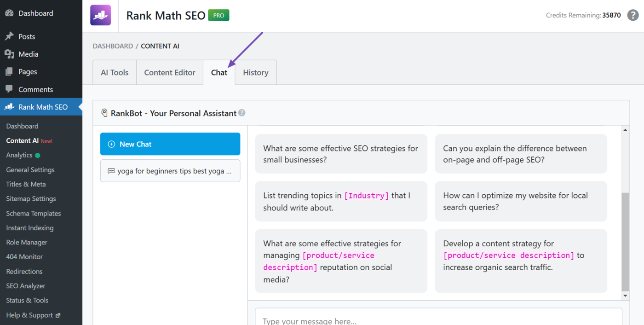Image resolution: width=644 pixels, height=325 pixels.
Task: Click the DASHBOARD breadcrumb link
Action: (x=113, y=46)
